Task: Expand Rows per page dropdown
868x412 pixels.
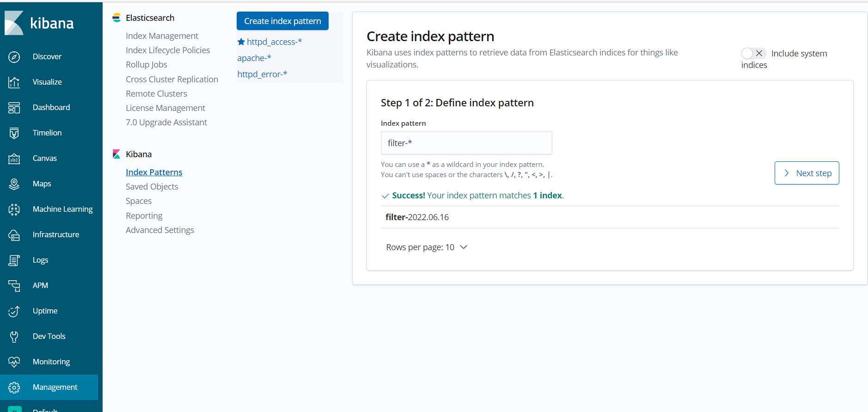Action: tap(427, 247)
